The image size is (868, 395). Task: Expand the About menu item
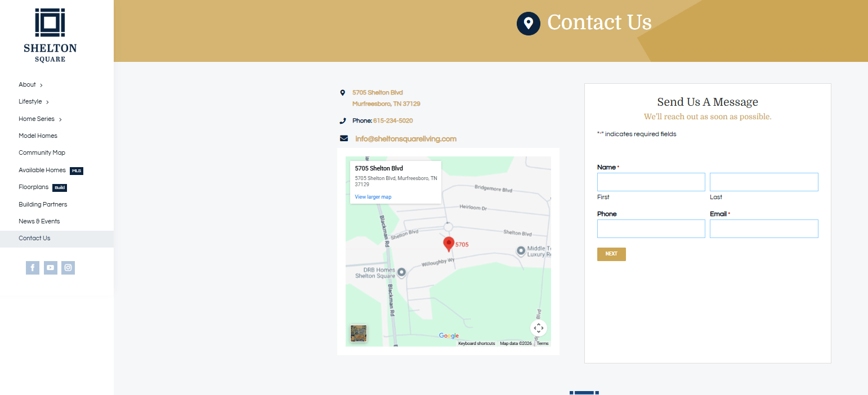click(x=26, y=84)
